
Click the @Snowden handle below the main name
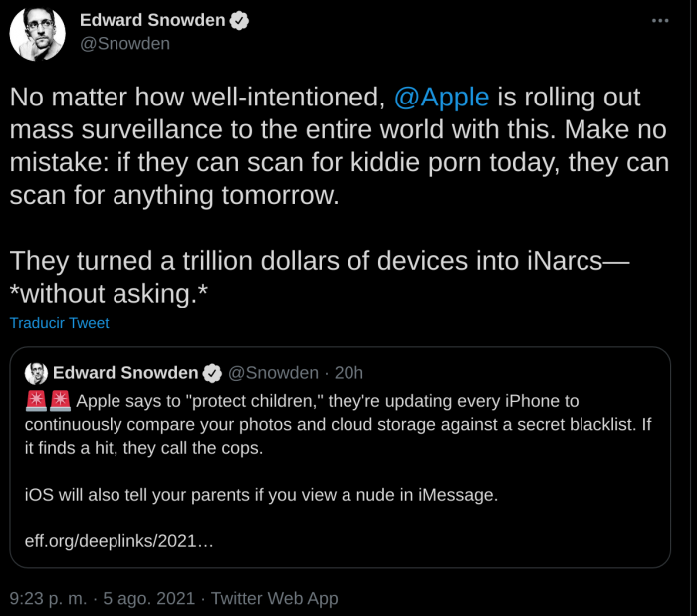[x=124, y=44]
